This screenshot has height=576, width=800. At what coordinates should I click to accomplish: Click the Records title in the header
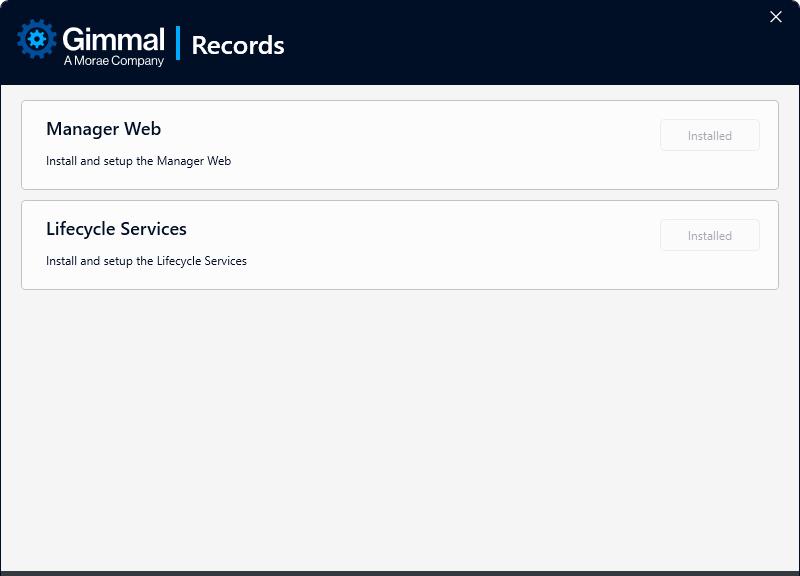(x=238, y=45)
